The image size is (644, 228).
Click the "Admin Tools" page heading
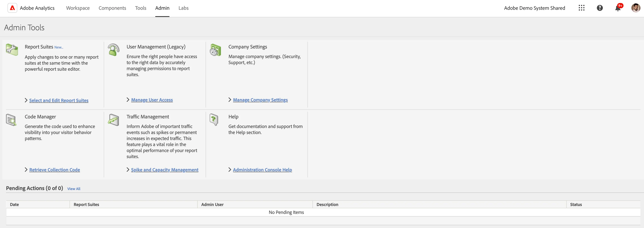pos(24,27)
